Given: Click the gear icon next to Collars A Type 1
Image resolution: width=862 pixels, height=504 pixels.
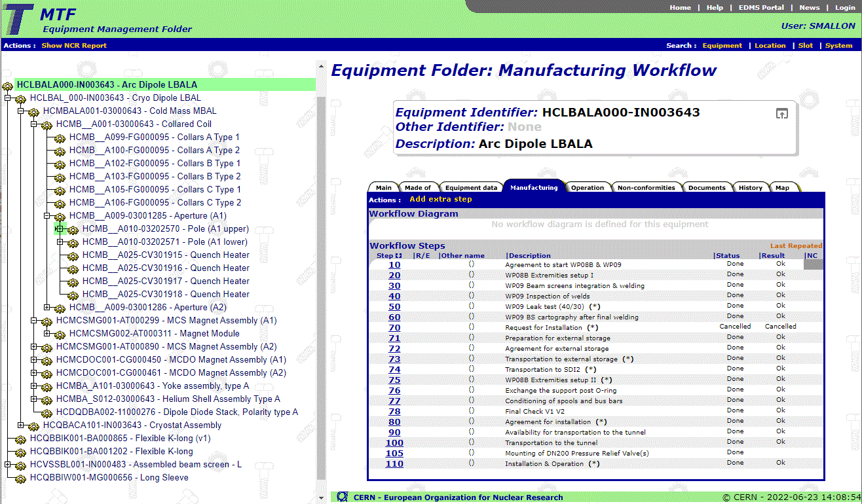Looking at the screenshot, I should 60,138.
